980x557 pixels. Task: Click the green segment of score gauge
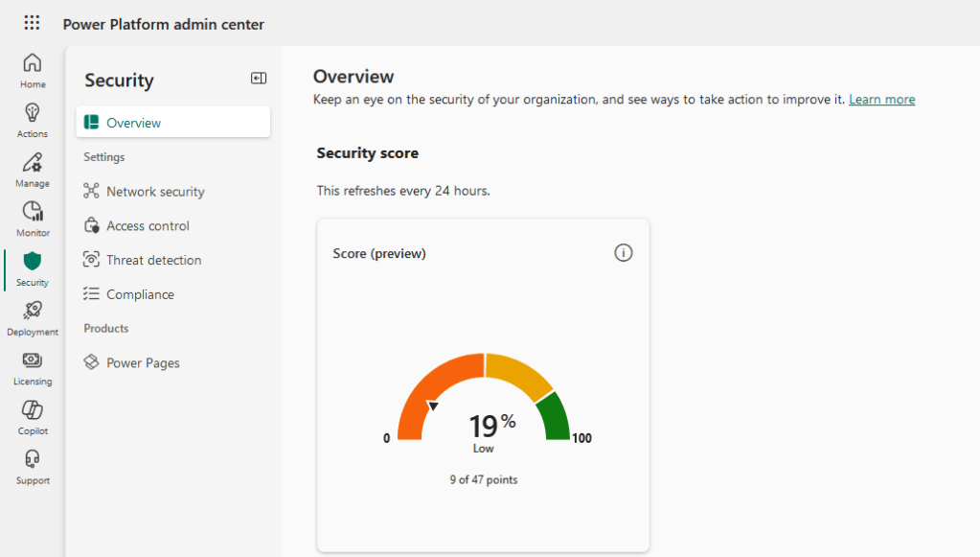tap(555, 418)
